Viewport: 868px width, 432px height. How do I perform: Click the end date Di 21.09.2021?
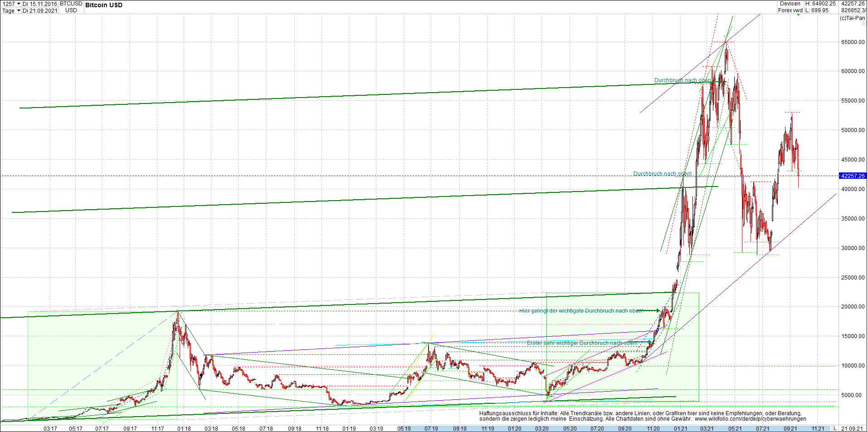click(x=40, y=10)
